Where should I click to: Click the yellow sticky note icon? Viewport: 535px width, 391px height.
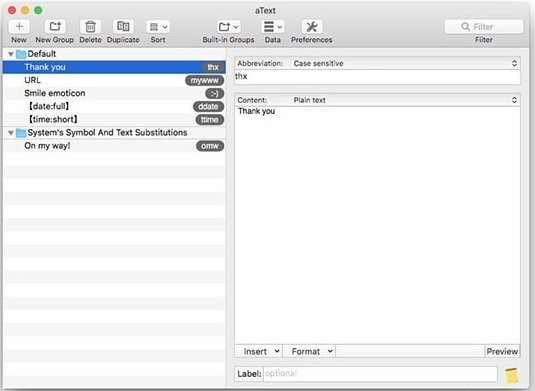coord(512,375)
